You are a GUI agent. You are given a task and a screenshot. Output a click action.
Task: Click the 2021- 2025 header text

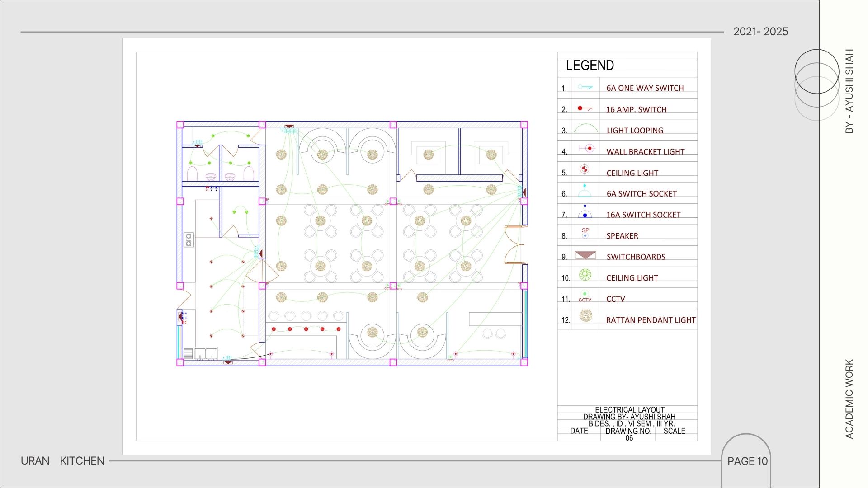(760, 32)
